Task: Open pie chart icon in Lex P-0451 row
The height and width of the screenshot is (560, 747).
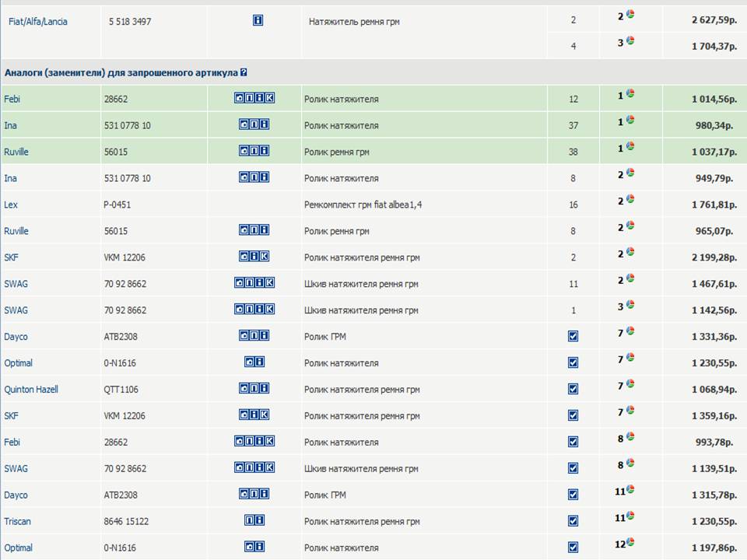Action: coord(630,200)
